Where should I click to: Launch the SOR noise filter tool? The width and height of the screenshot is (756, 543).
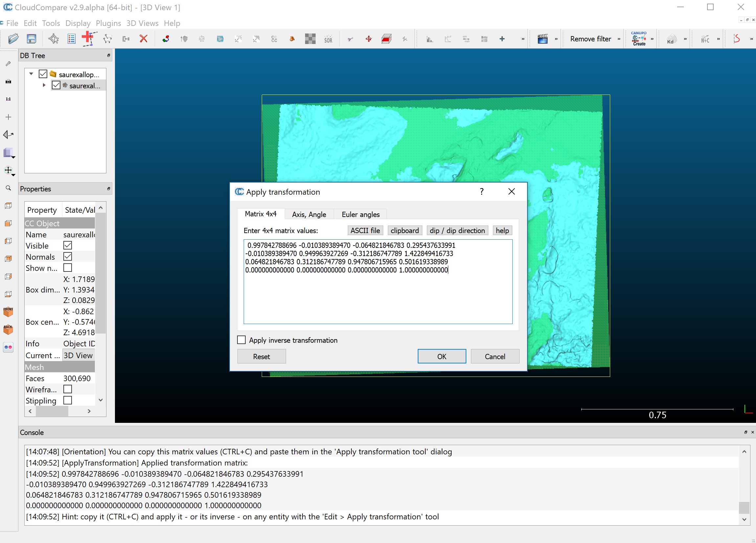(328, 39)
